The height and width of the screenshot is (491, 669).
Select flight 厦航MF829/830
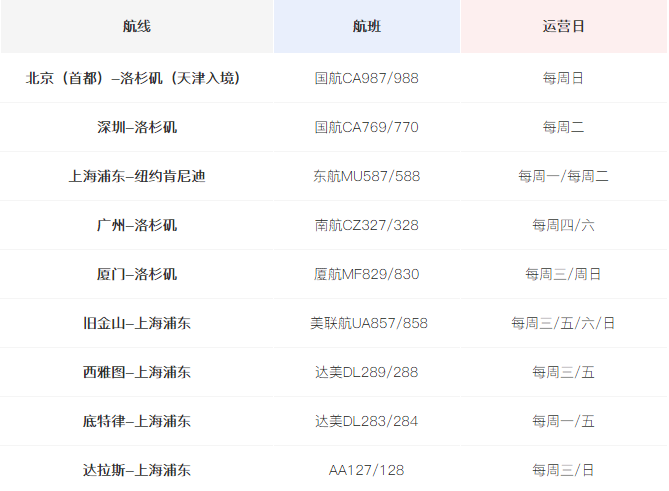(366, 274)
